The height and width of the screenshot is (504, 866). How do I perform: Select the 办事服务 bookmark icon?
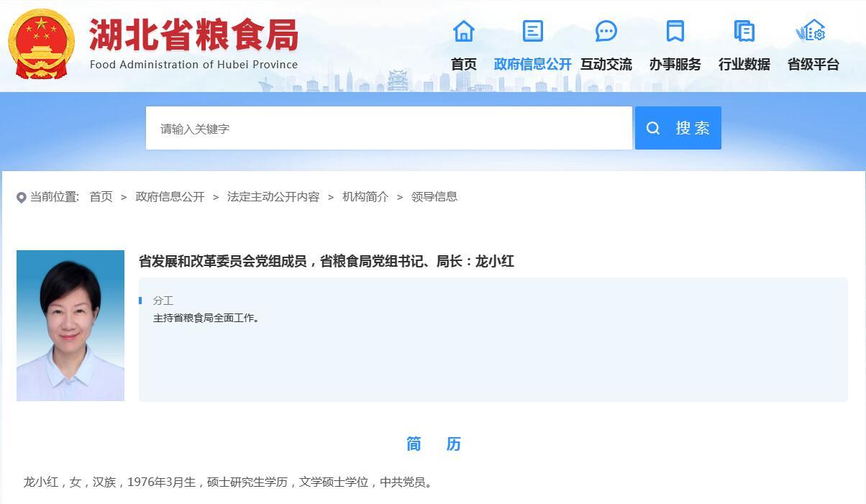673,31
